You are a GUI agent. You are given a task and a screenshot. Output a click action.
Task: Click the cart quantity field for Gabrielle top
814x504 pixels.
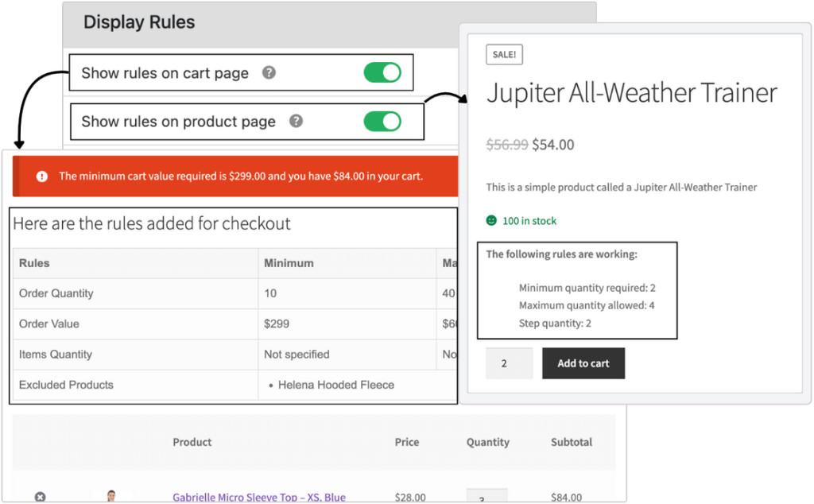point(487,496)
